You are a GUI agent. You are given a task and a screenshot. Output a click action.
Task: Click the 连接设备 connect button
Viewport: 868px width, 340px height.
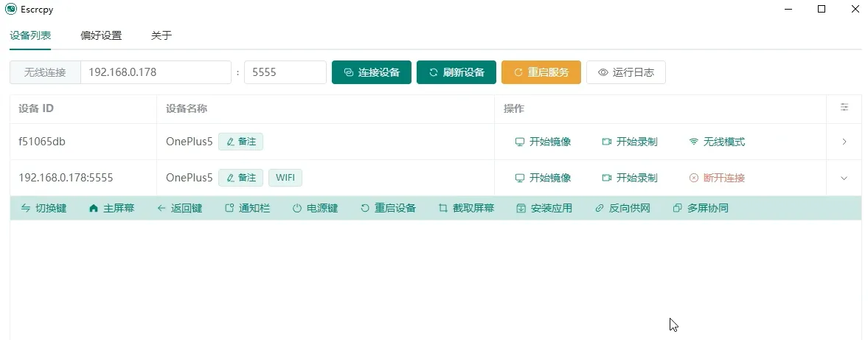[x=372, y=72]
